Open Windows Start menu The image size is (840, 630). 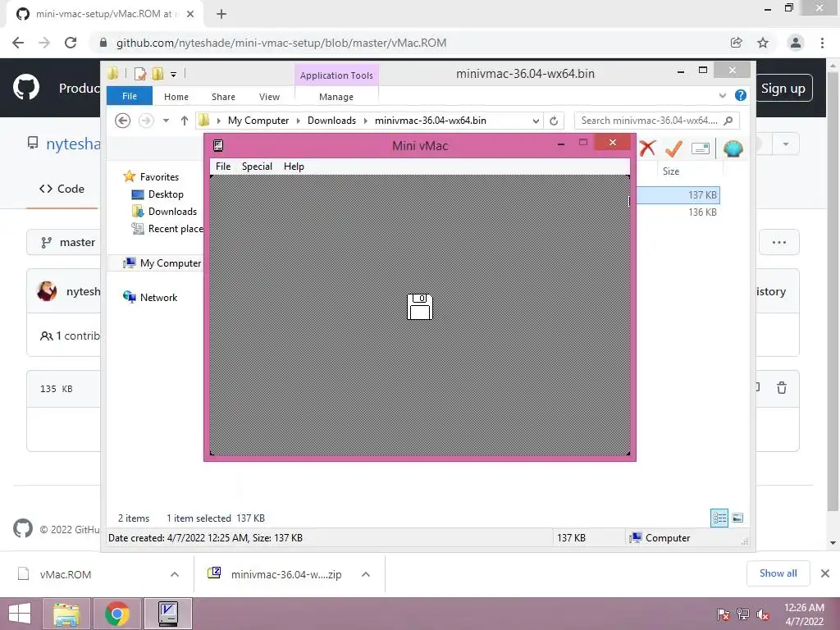coord(20,614)
